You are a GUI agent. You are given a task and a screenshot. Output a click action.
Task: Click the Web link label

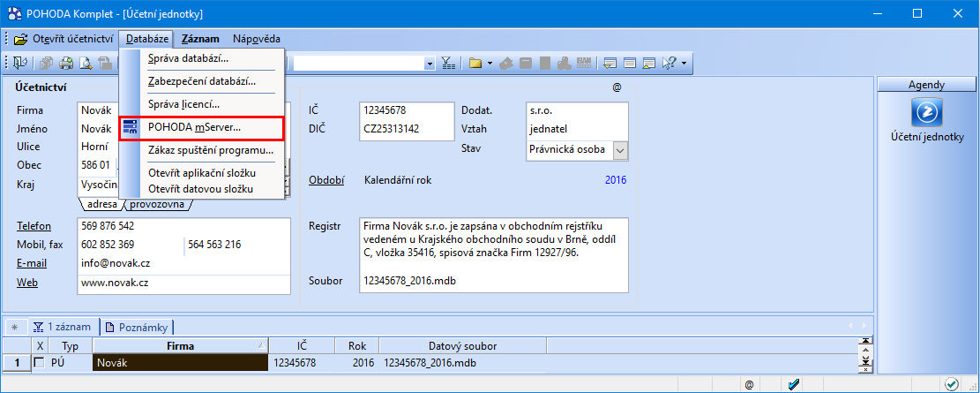pyautogui.click(x=27, y=283)
